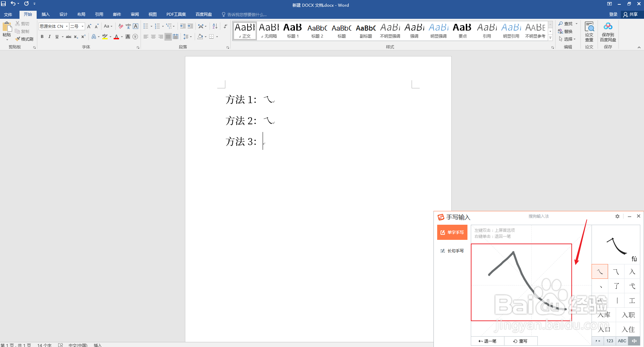Click the Paste clipboard icon
This screenshot has height=347, width=644.
7,27
